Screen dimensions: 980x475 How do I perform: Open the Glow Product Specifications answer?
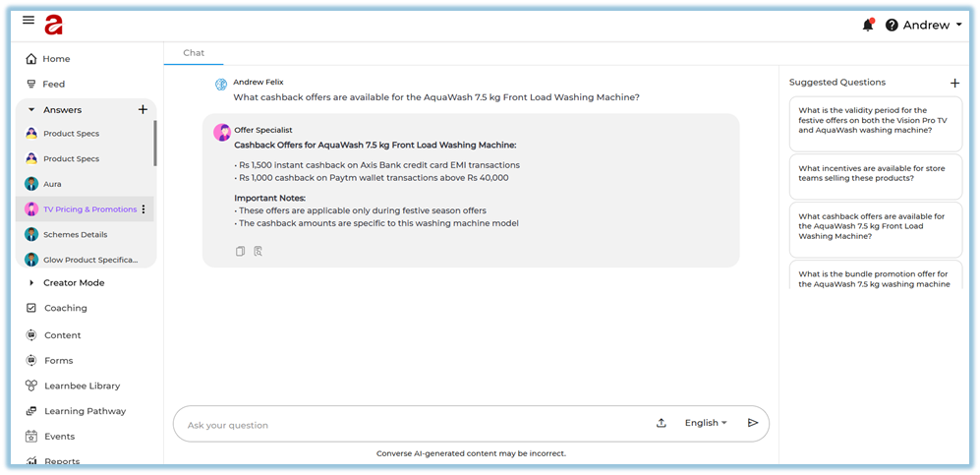coord(90,260)
